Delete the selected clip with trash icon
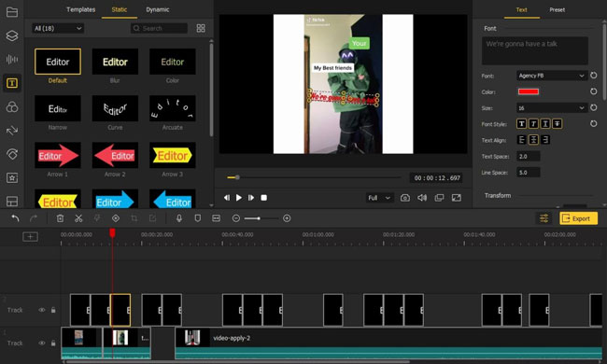This screenshot has width=607, height=364. coord(60,218)
